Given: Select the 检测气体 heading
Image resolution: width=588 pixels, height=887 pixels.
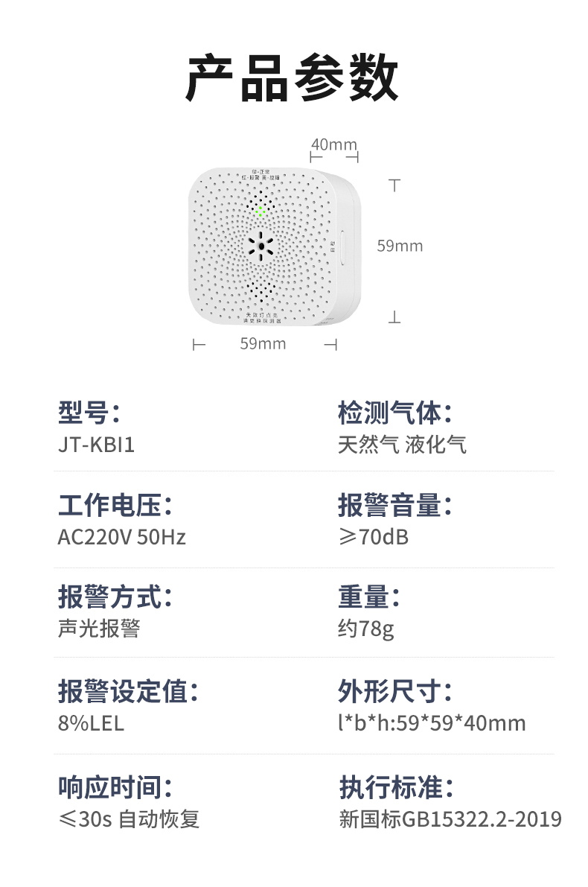Looking at the screenshot, I should (x=395, y=412).
